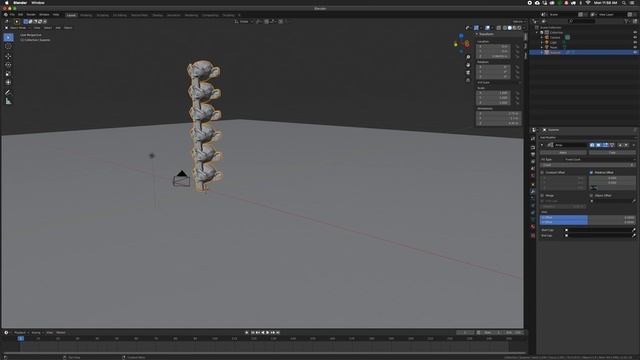This screenshot has width=640, height=360.
Task: Select the Move tool
Action: pyautogui.click(x=8, y=56)
